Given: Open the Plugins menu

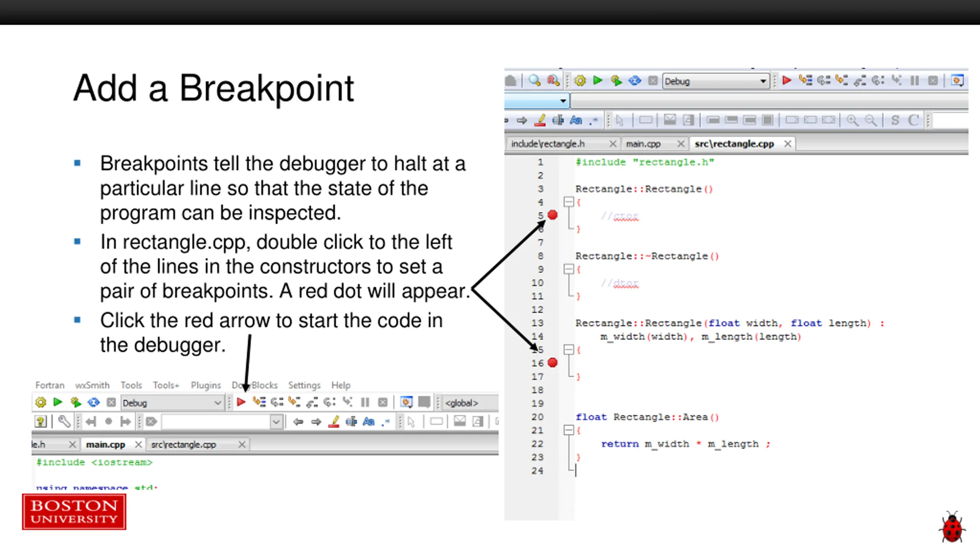Looking at the screenshot, I should [x=206, y=385].
